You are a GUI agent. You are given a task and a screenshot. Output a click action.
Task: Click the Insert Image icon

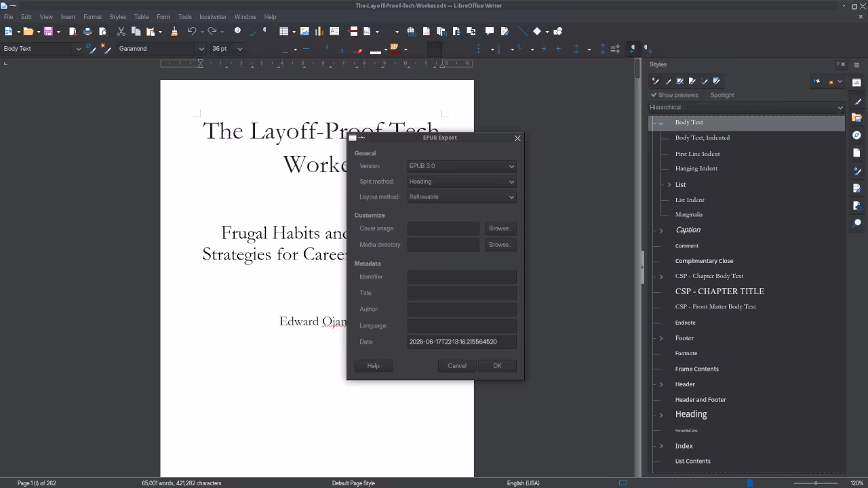point(304,31)
